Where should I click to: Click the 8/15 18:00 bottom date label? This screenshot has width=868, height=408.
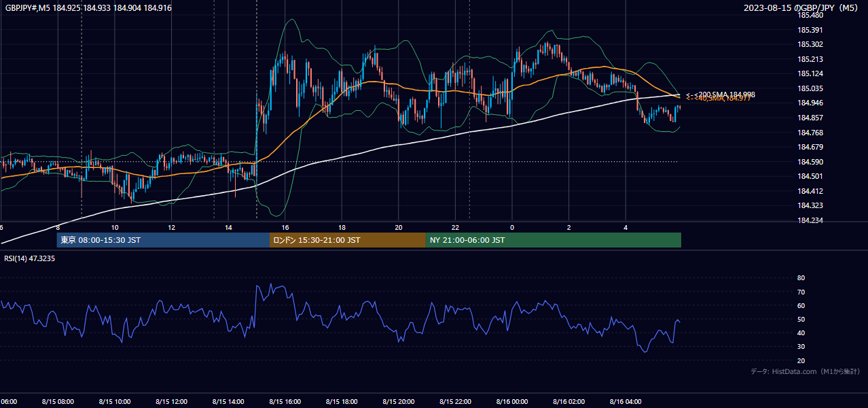pos(342,402)
